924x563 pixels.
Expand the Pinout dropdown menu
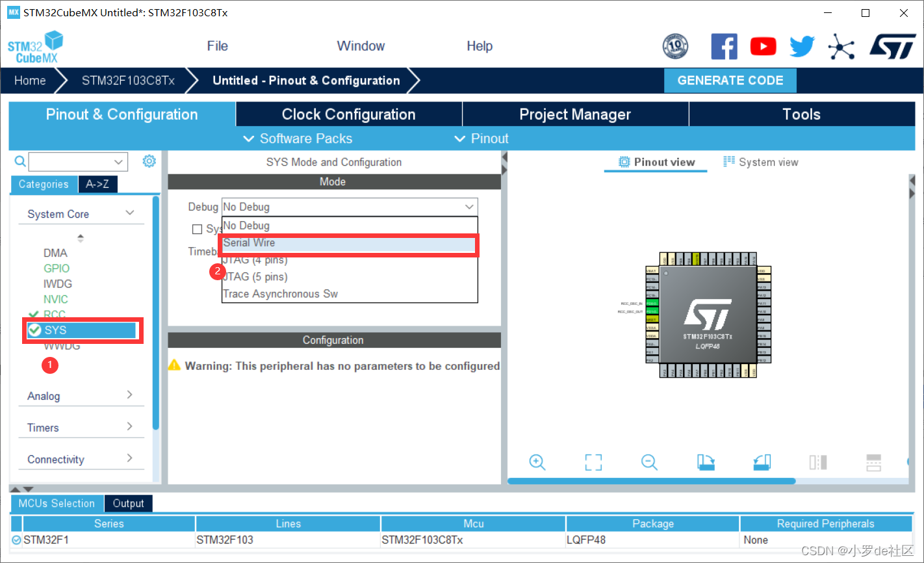tap(481, 138)
